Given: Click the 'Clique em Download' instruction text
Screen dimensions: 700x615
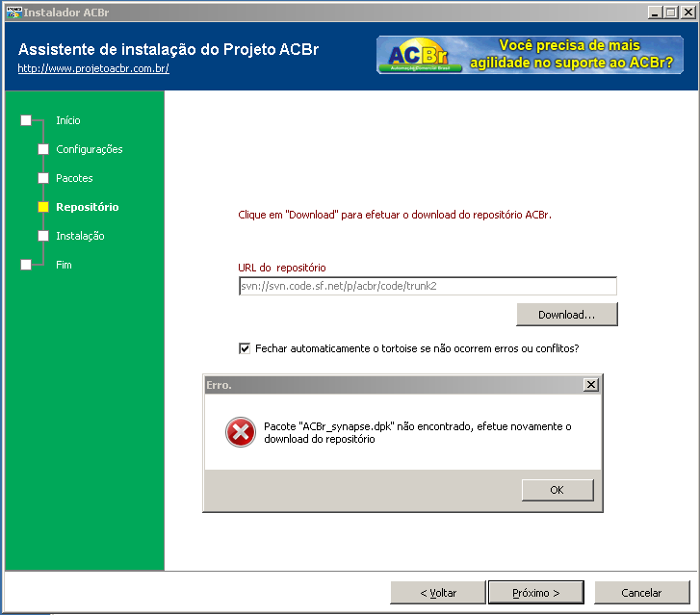Looking at the screenshot, I should tap(395, 215).
